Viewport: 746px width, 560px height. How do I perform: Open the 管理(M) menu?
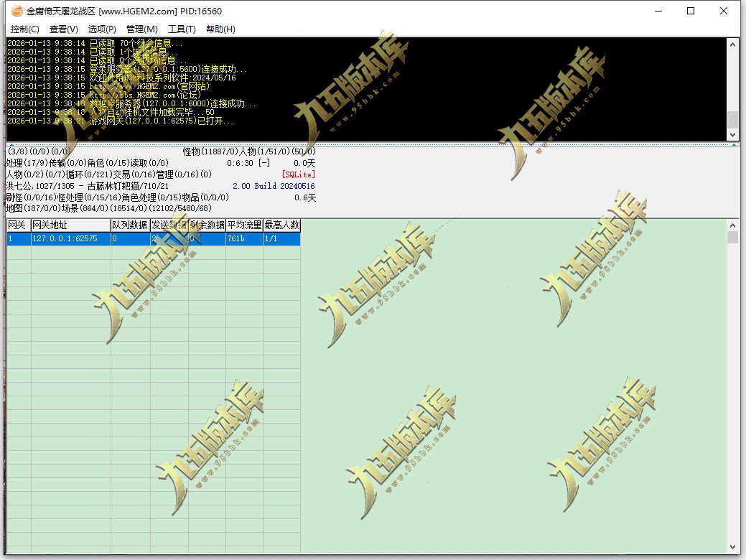(x=141, y=29)
